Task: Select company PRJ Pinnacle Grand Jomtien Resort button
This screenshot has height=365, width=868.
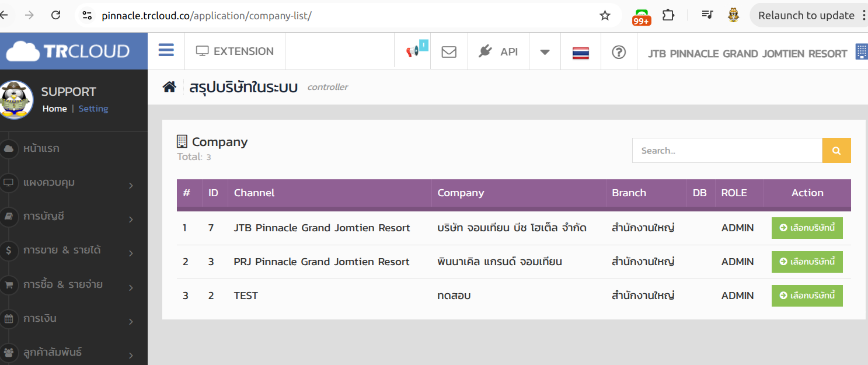Action: tap(807, 262)
